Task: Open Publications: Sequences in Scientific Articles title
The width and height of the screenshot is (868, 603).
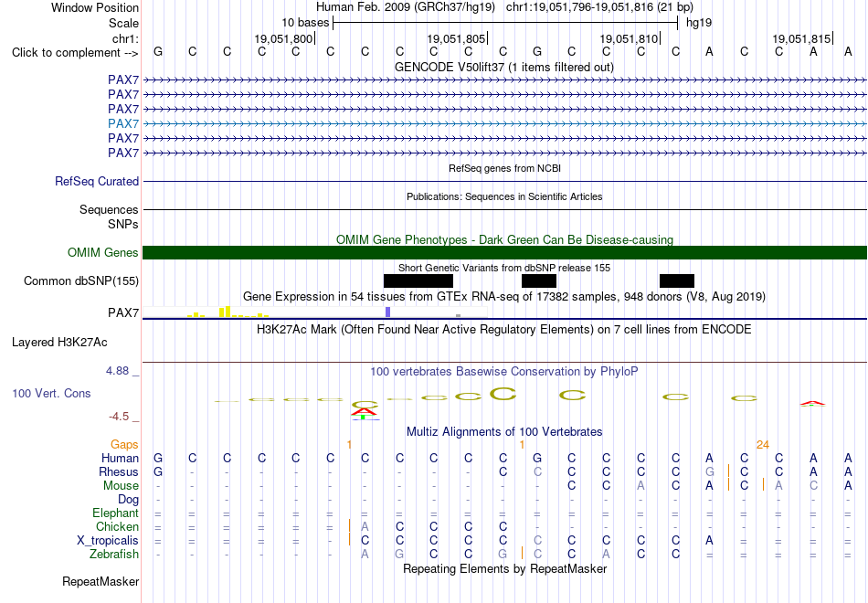Action: coord(504,196)
